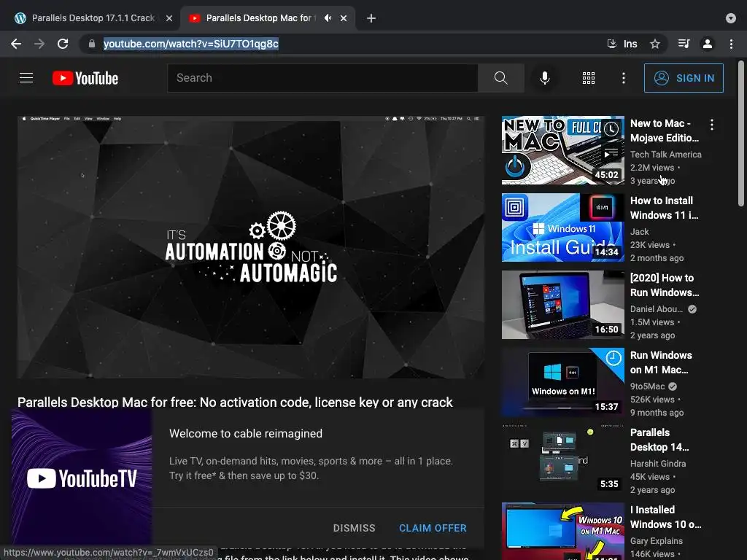Switch to Parallels Desktop 17.1.1 Crack tab
Image resolution: width=747 pixels, height=560 pixels.
coord(93,18)
